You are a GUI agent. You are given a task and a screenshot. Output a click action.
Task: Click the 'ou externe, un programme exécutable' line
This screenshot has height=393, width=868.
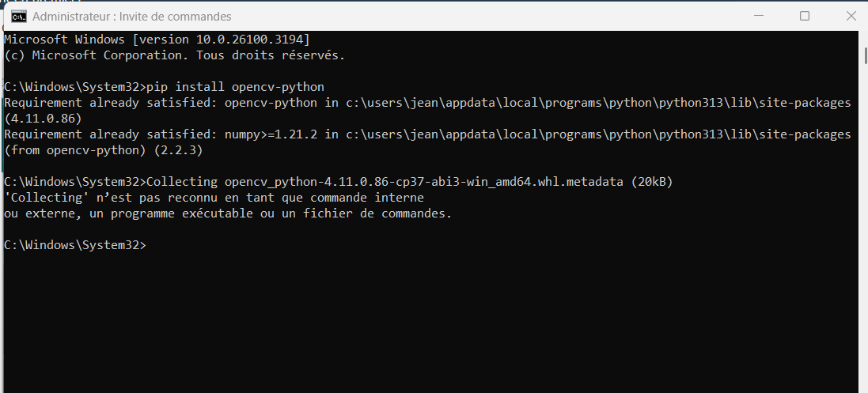(x=228, y=214)
